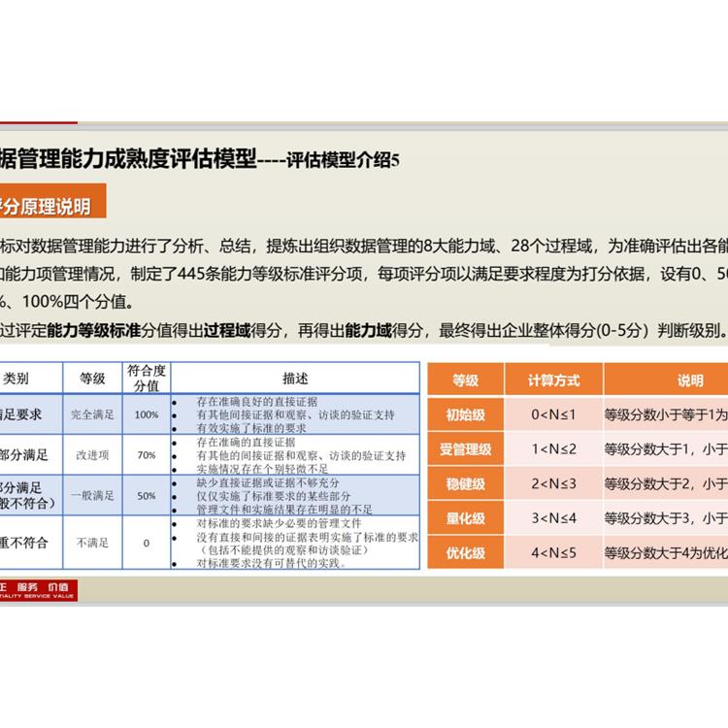Click the phrase 8大能力域、28个过程域
The width and height of the screenshot is (728, 728).
(508, 246)
